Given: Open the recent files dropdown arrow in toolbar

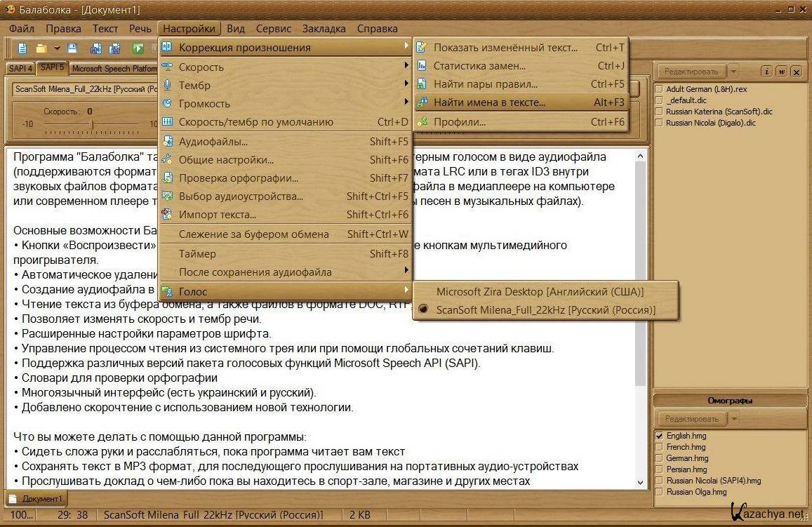Looking at the screenshot, I should [x=56, y=48].
